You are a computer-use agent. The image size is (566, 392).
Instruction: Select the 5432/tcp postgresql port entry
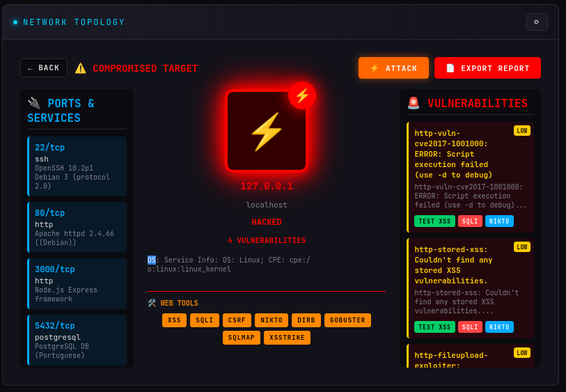point(77,340)
